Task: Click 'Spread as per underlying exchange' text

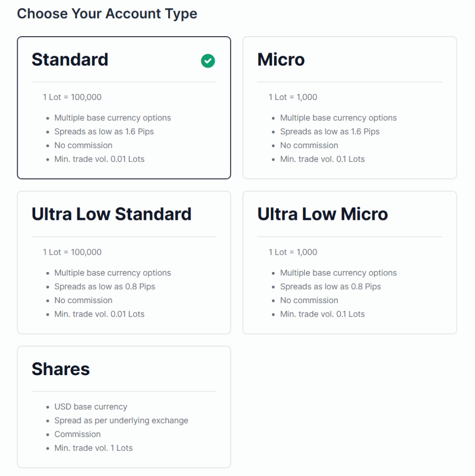Action: point(121,420)
